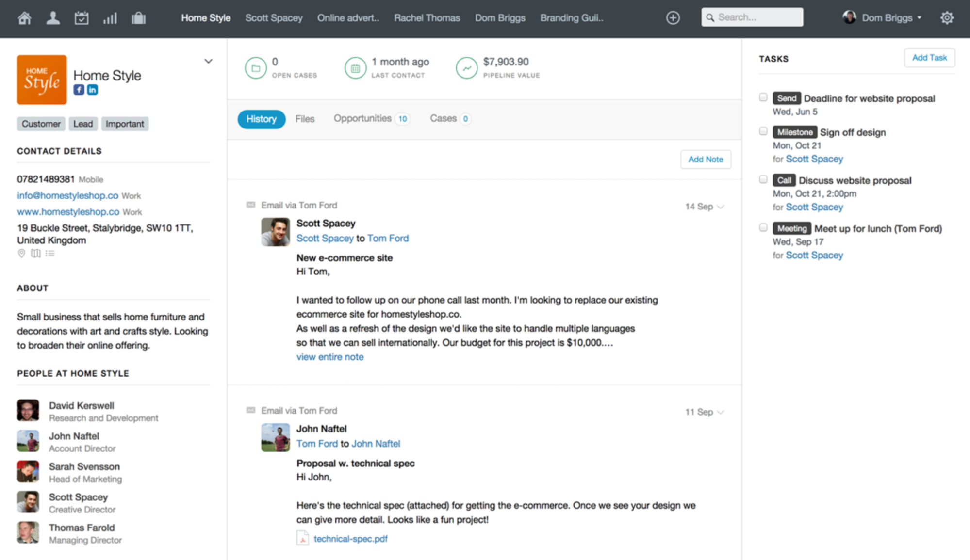The width and height of the screenshot is (970, 560).
Task: Toggle checkbox for Milestone sign off design
Action: (762, 132)
